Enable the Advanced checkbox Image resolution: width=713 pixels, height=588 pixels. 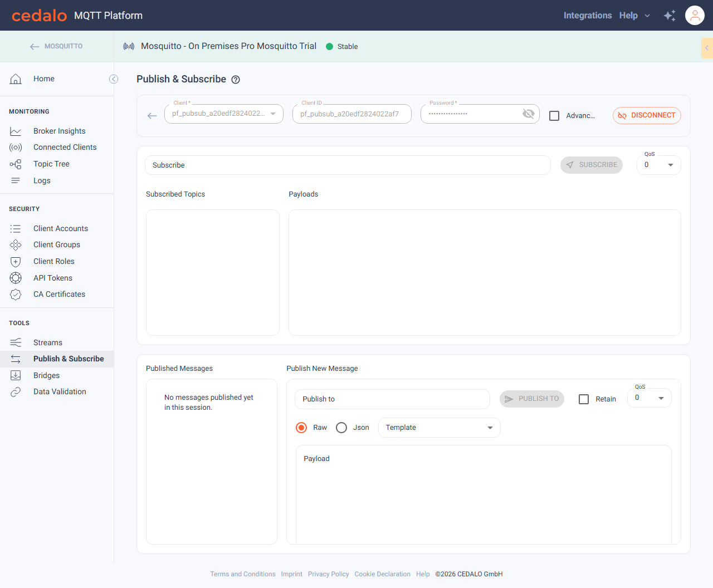click(554, 116)
